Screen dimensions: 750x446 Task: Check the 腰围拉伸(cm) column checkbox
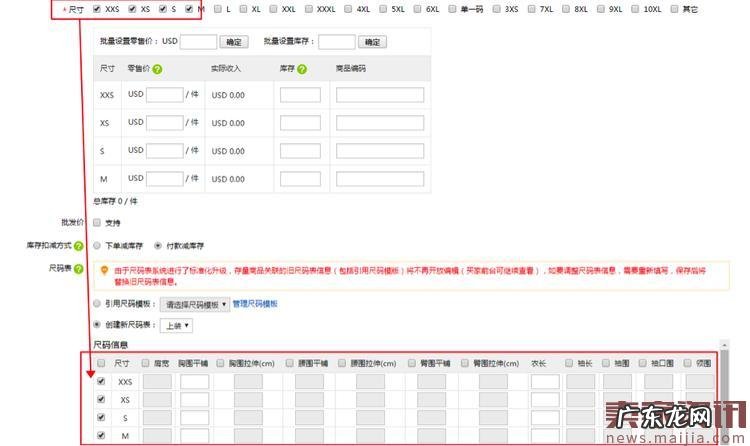coord(342,363)
